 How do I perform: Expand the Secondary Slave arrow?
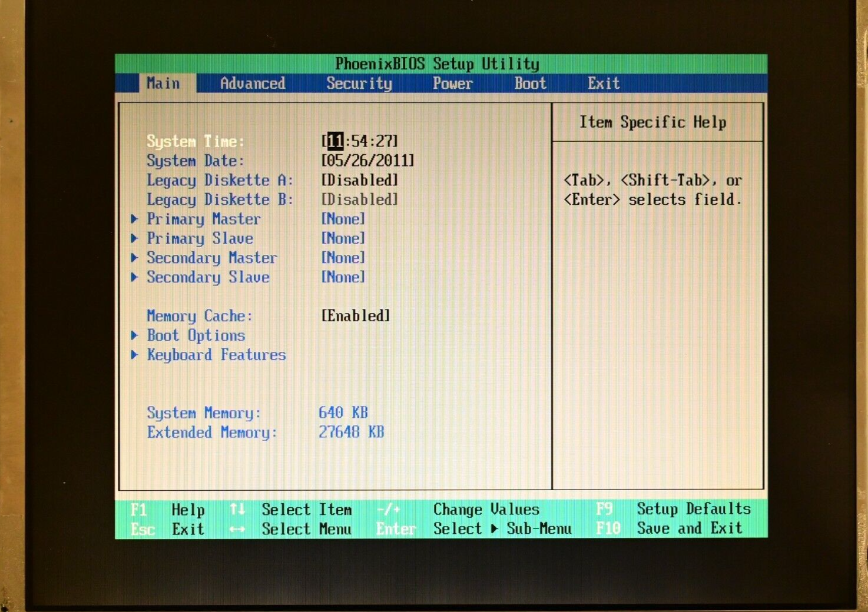click(134, 277)
